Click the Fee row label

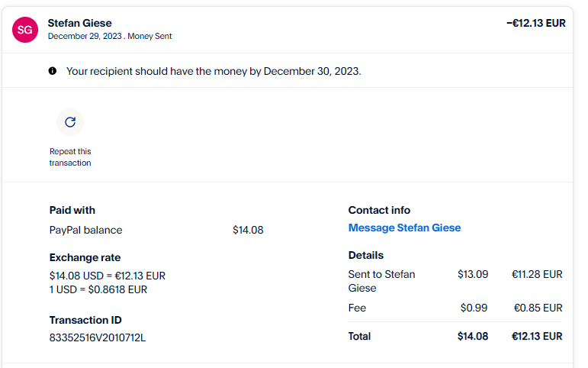[357, 308]
